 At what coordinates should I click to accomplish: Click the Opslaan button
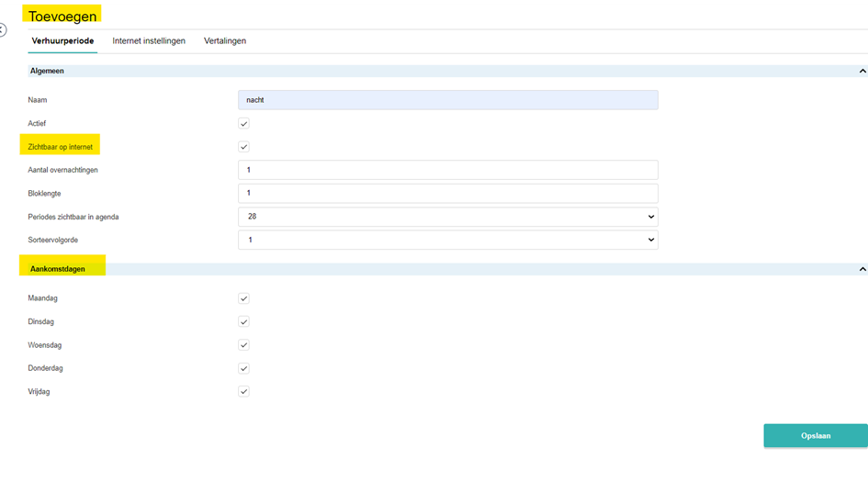coord(816,435)
